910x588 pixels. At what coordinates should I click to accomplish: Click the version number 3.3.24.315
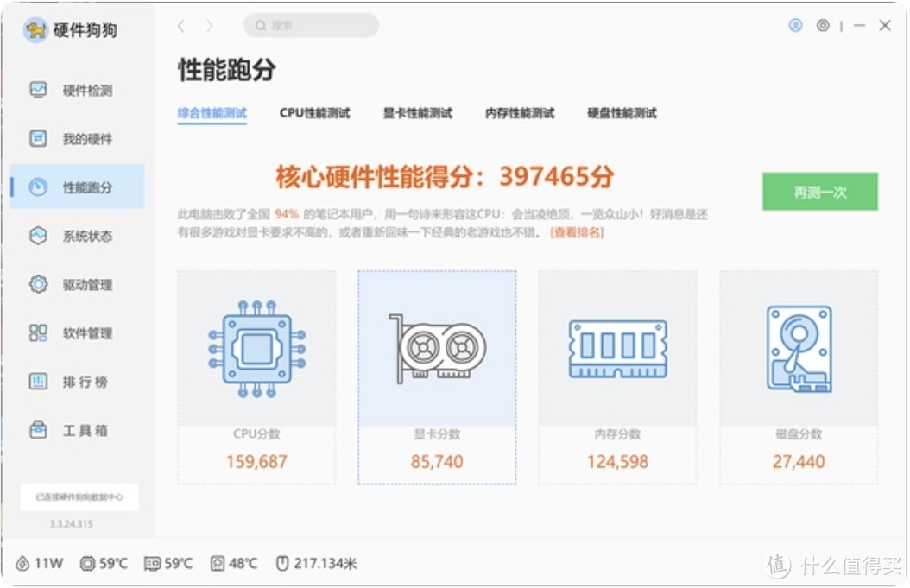click(x=72, y=523)
